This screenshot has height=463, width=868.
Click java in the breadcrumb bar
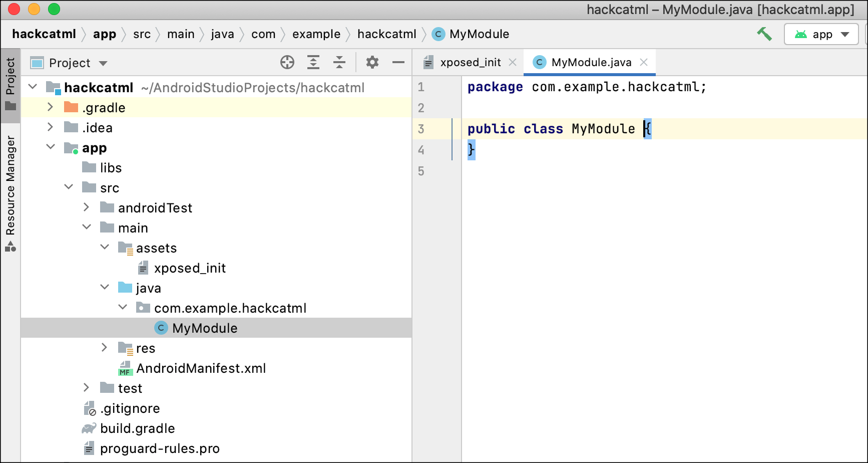(222, 34)
